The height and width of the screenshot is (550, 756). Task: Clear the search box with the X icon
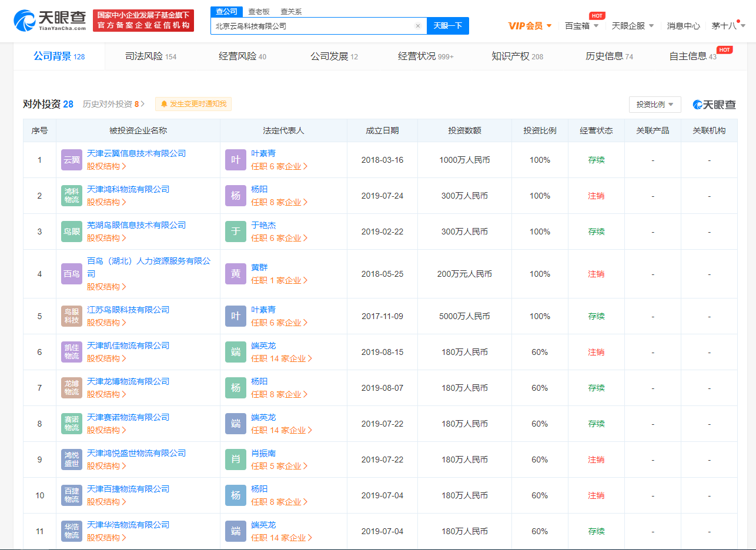418,26
